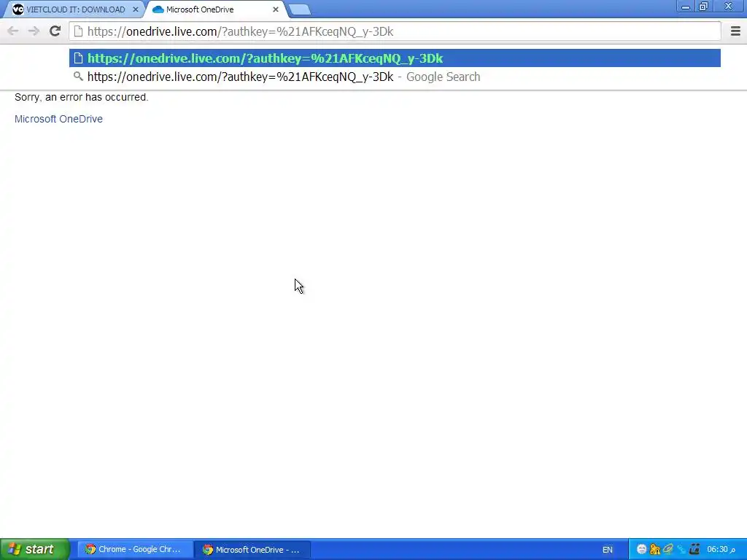Image resolution: width=747 pixels, height=560 pixels.
Task: Close the Chrome window
Action: coord(729,7)
